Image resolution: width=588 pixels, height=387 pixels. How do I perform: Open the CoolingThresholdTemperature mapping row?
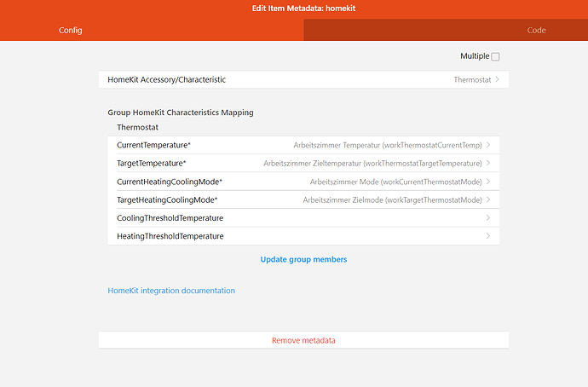tap(303, 218)
